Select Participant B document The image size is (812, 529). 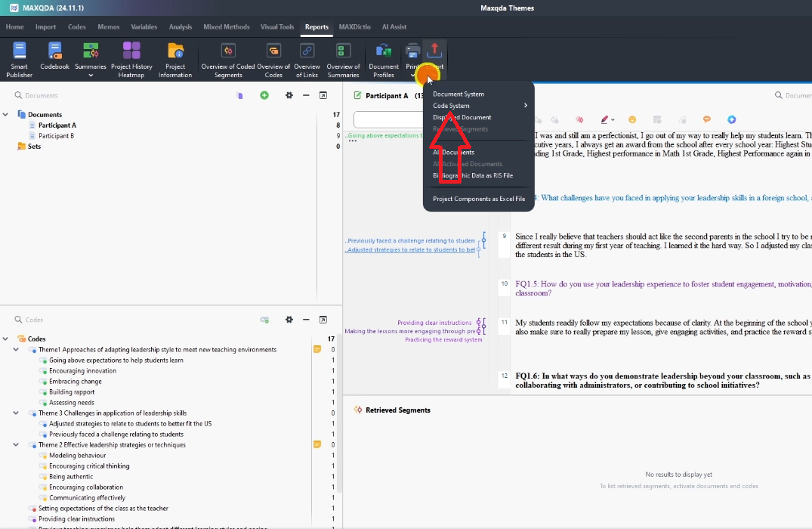pyautogui.click(x=56, y=136)
